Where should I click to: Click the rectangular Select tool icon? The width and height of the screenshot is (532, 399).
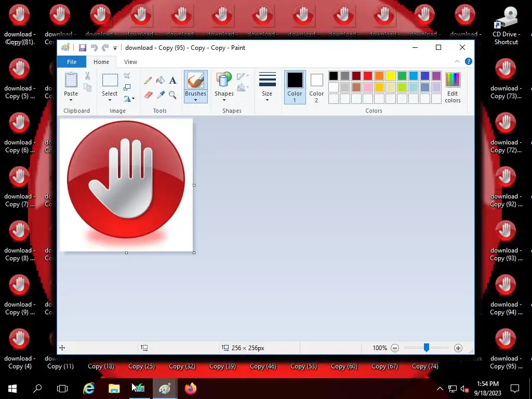tap(110, 81)
